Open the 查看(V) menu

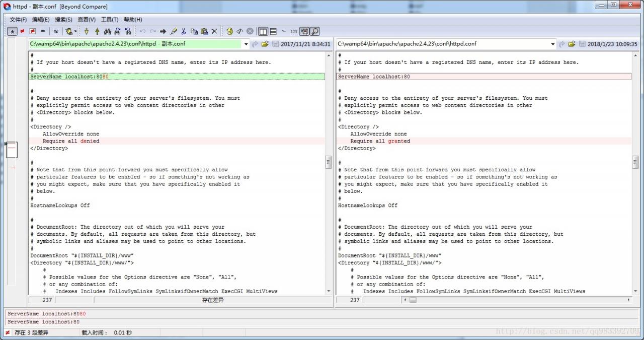(86, 20)
